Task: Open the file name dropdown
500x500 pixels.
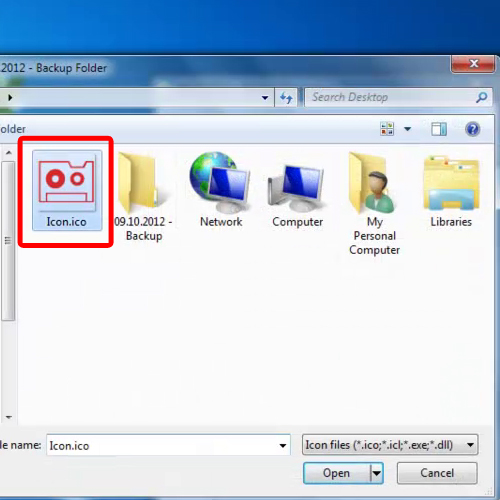Action: coord(283,445)
